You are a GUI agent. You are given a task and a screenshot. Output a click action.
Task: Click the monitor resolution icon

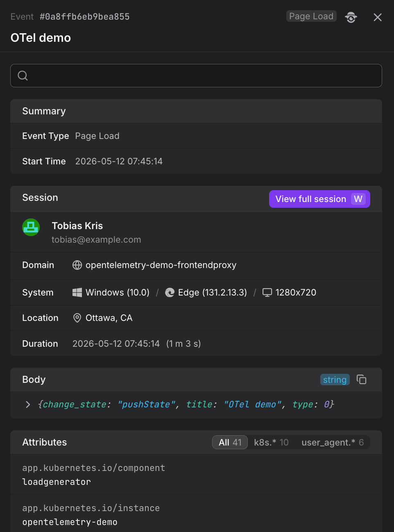(267, 292)
